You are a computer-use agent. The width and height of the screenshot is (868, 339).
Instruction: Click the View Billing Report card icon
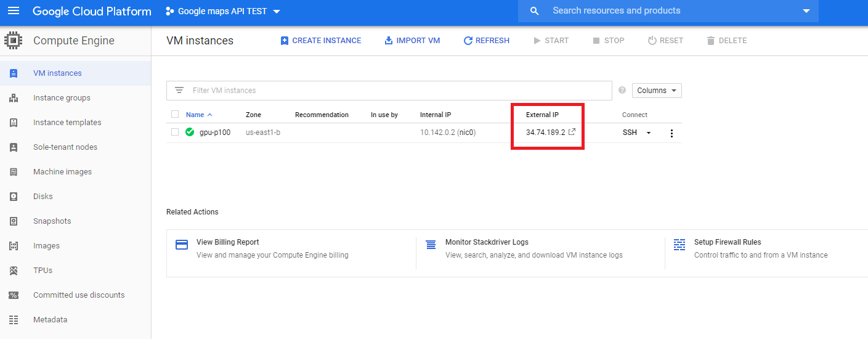182,245
